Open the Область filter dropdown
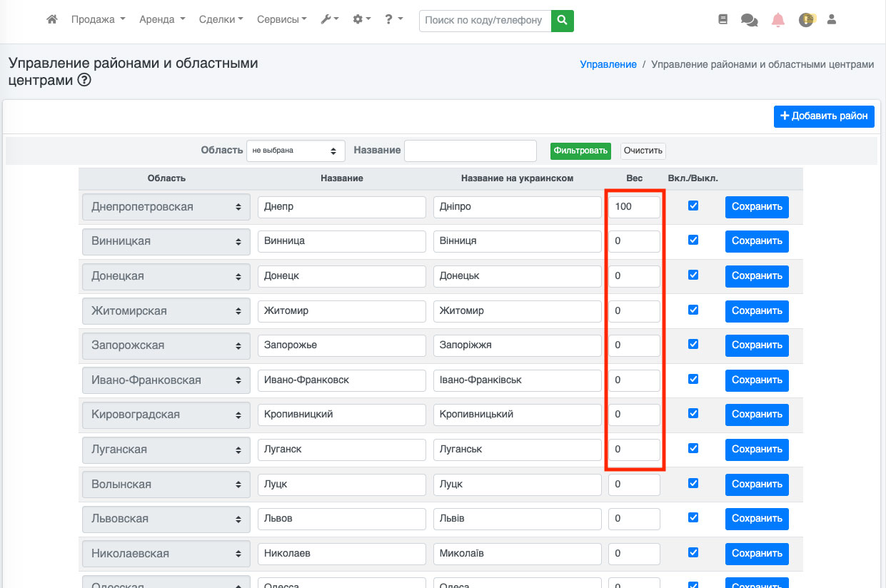This screenshot has height=588, width=886. (296, 151)
